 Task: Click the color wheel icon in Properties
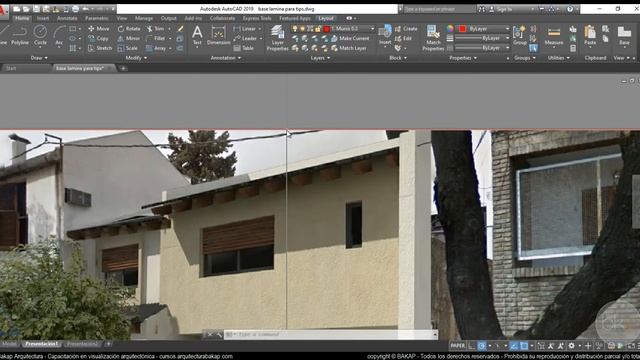click(x=450, y=29)
